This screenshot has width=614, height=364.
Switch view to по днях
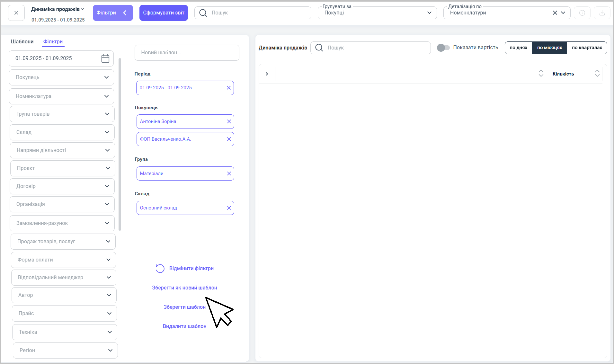pos(518,48)
